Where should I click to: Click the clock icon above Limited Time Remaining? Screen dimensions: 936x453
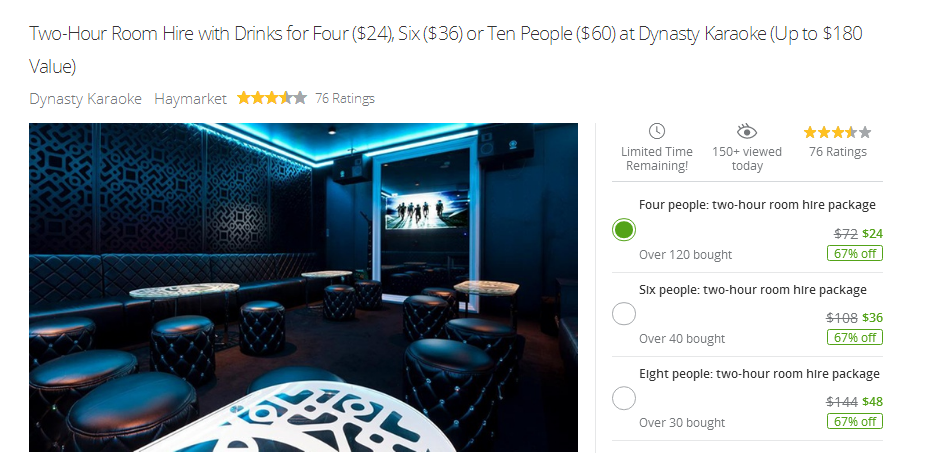657,131
